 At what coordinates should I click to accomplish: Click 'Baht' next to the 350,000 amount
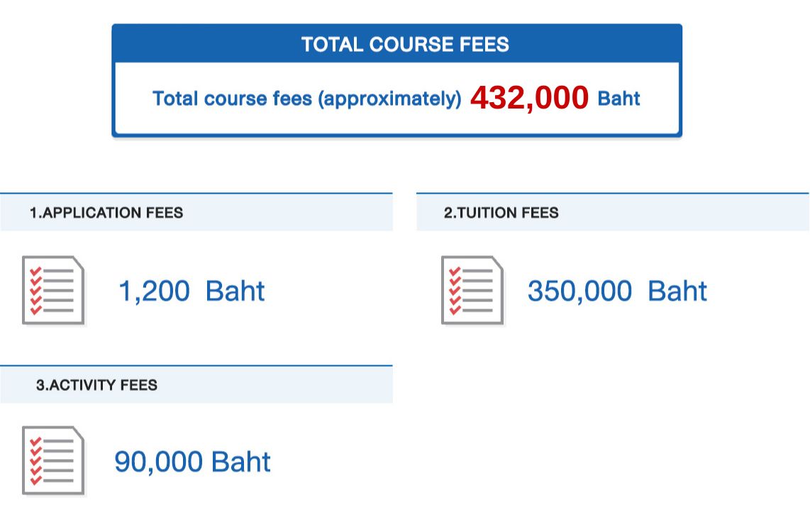677,291
